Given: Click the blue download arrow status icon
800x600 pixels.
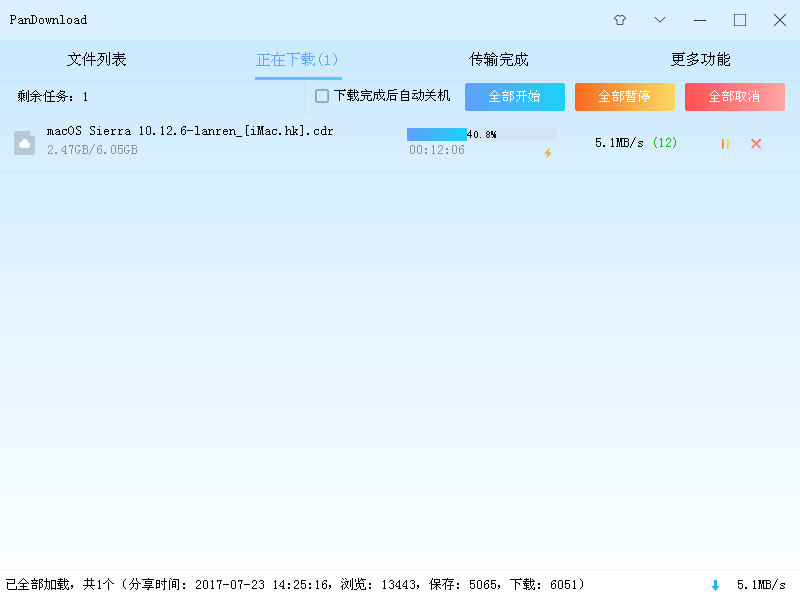Looking at the screenshot, I should coord(715,585).
